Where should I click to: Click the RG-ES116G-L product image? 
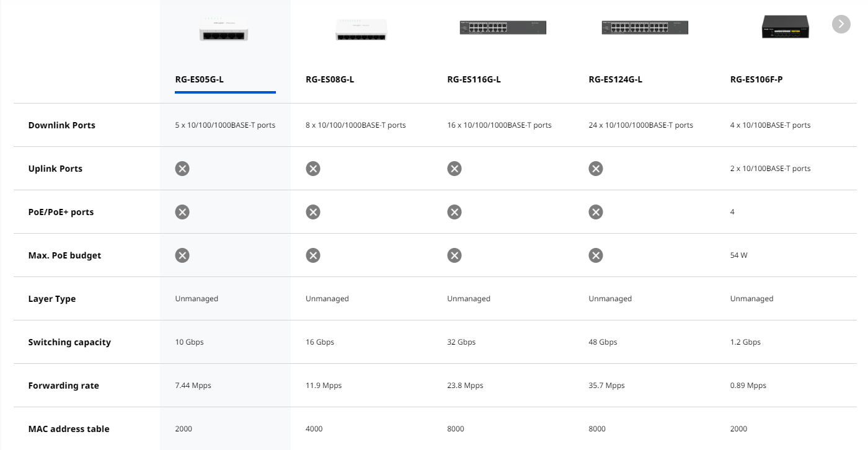pos(503,27)
